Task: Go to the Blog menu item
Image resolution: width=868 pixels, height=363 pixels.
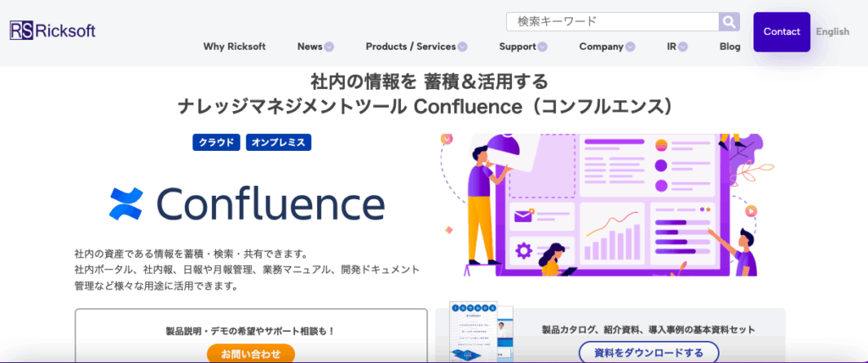Action: [x=730, y=47]
